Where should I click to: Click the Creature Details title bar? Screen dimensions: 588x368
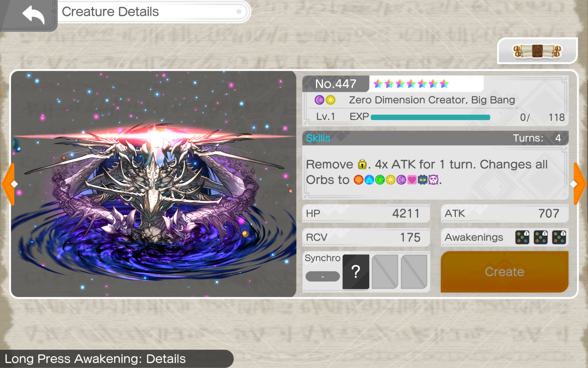(154, 12)
